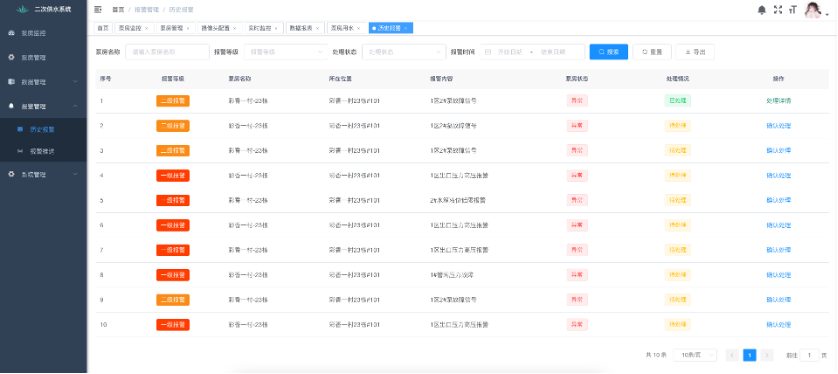Click the 报警内容 column header

(441, 79)
